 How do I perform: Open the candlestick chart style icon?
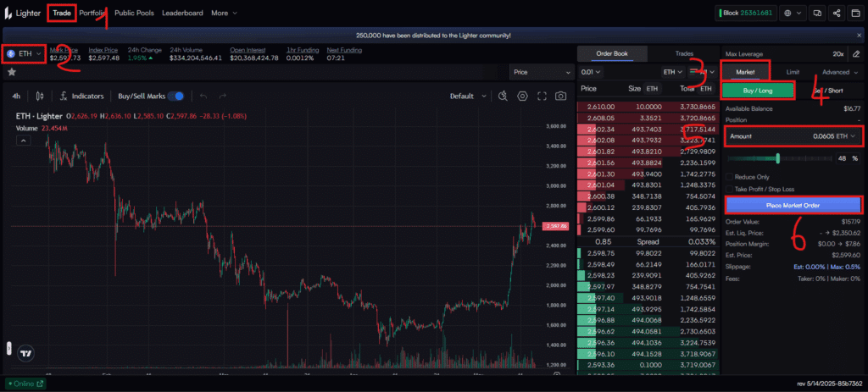(39, 97)
